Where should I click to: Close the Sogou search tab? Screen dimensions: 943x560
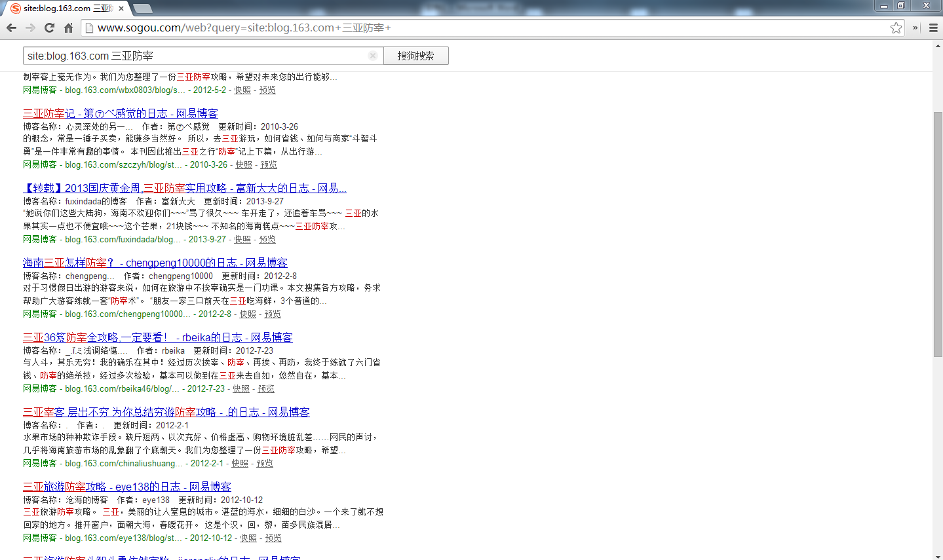pos(121,9)
